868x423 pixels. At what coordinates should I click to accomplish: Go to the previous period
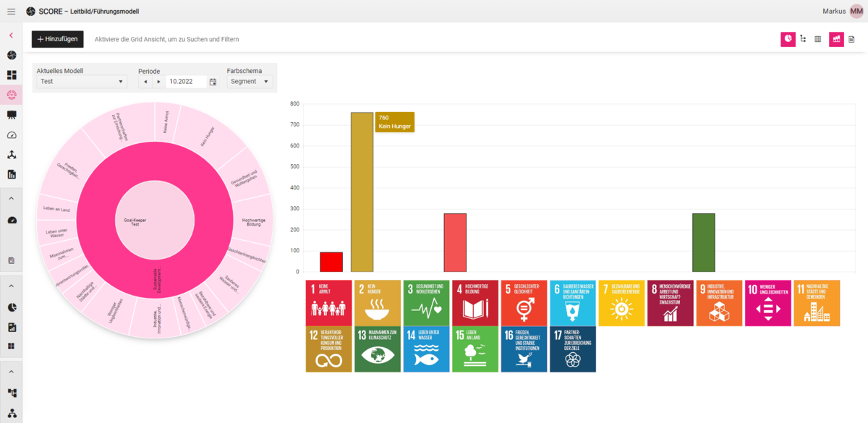145,82
